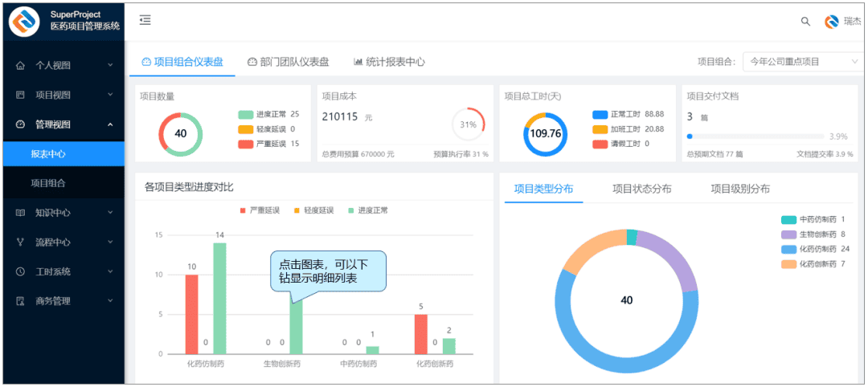Click 正常工时 88.88 legend swatch
868x387 pixels.
[x=600, y=115]
